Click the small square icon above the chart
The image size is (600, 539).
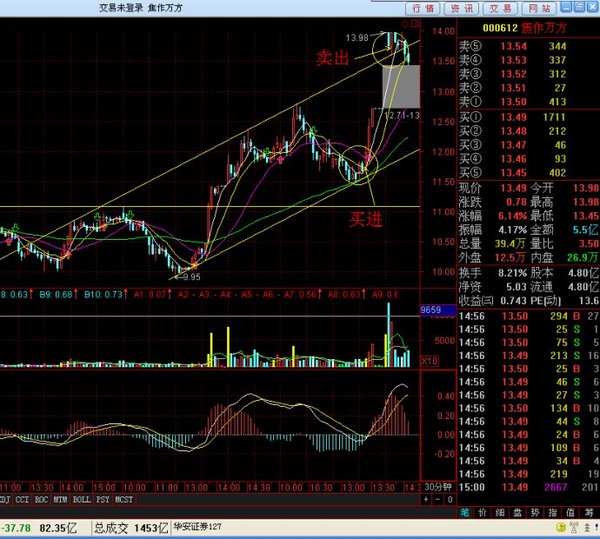tap(414, 24)
